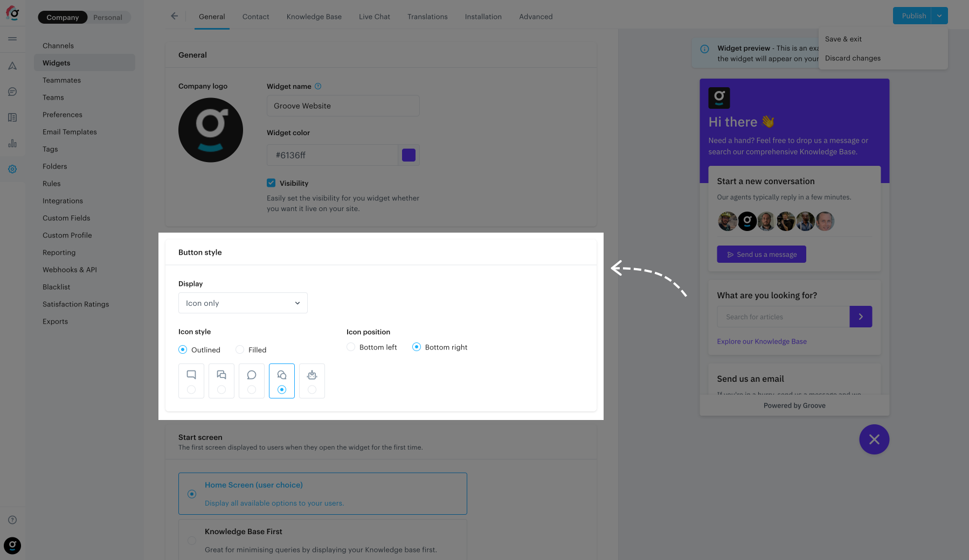Open the settings gear in sidebar
This screenshot has width=969, height=560.
(x=12, y=169)
